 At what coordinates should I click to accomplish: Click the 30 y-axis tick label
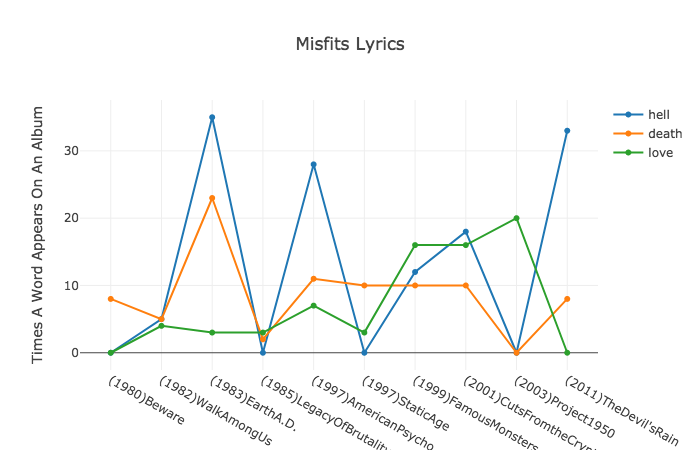(x=71, y=151)
